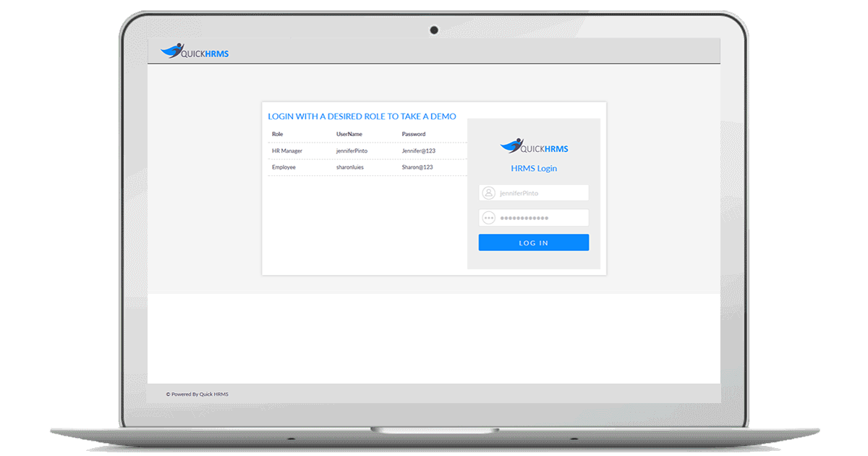Click the Role column header
Viewport: 868px width, 456px height.
278,134
